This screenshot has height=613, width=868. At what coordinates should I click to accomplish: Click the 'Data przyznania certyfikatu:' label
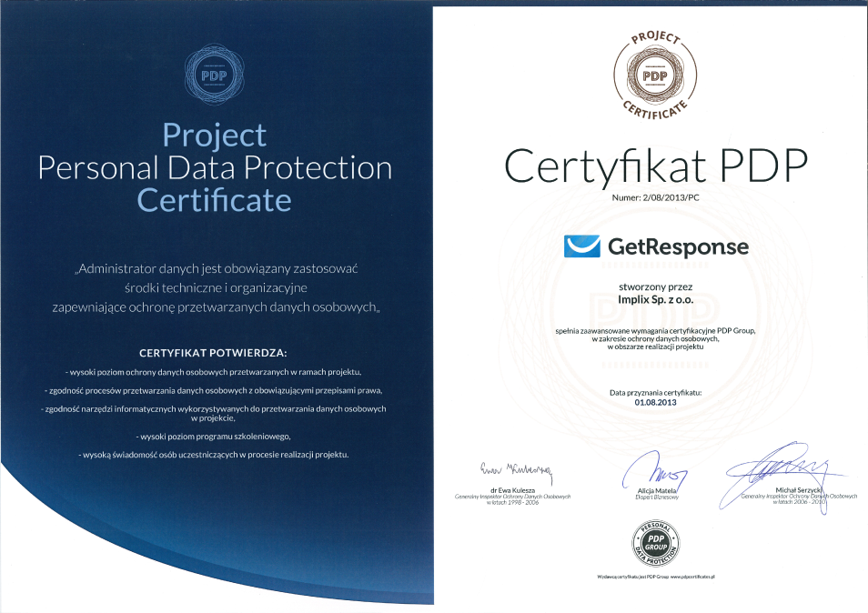pyautogui.click(x=655, y=393)
